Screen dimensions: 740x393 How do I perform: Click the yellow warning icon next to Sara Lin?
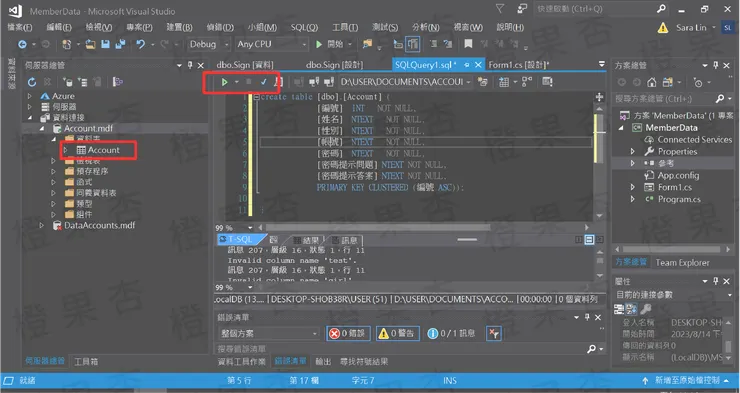pos(663,28)
